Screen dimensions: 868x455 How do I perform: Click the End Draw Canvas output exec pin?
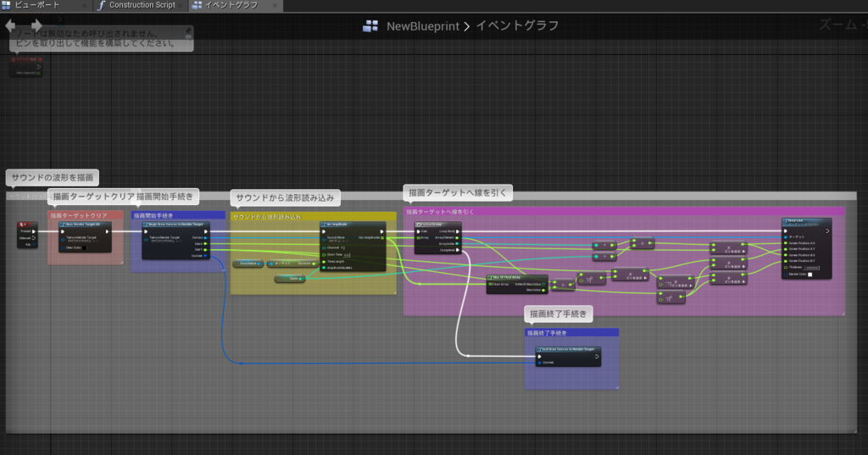[x=597, y=357]
